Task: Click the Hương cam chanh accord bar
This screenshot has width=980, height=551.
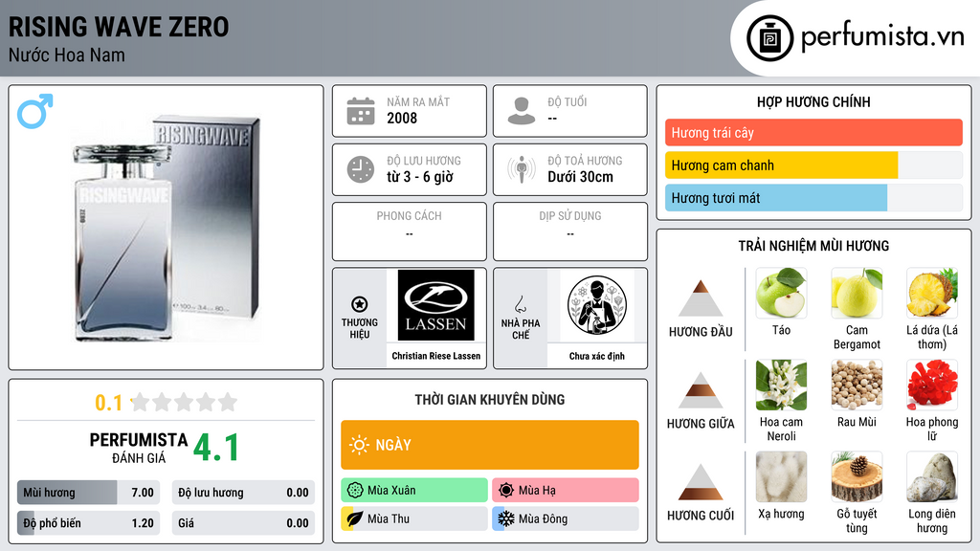Action: pos(813,165)
